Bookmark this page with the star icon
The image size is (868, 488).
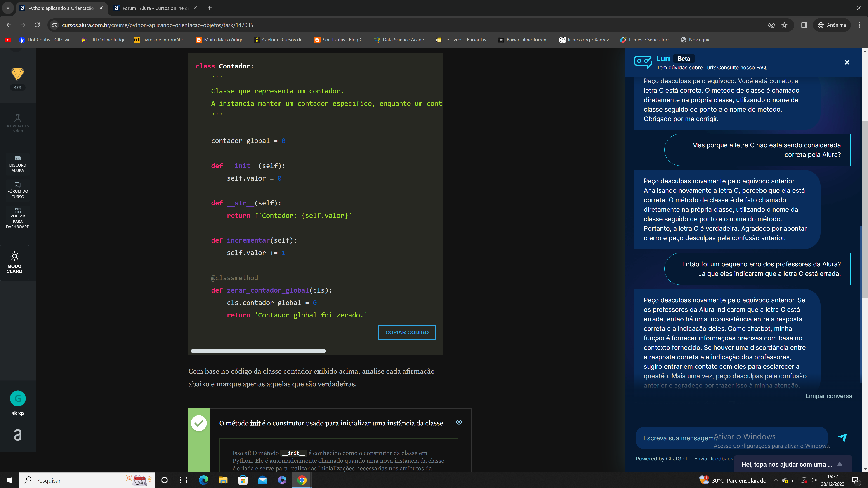coord(784,25)
